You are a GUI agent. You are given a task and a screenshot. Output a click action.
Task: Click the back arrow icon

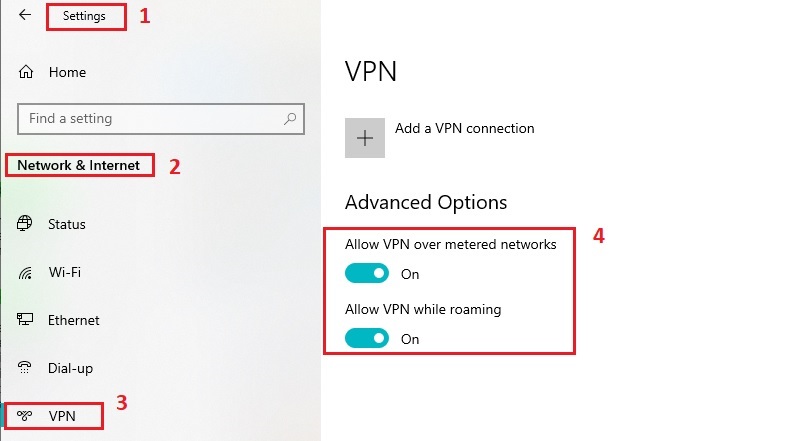pos(25,16)
